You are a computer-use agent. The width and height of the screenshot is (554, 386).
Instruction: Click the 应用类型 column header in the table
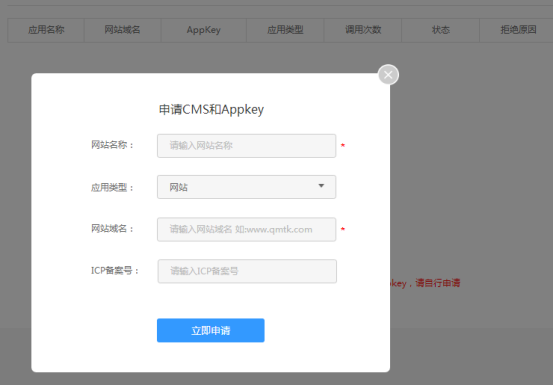pos(285,30)
